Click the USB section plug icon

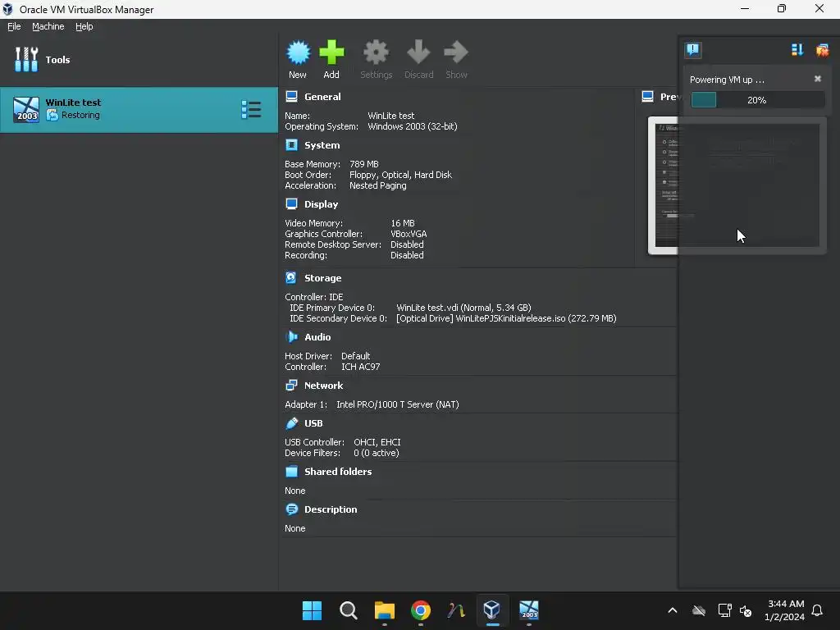(x=291, y=423)
